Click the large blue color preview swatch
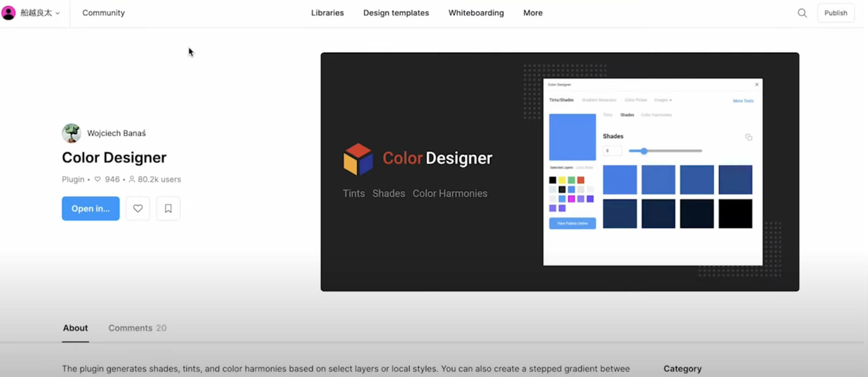 [572, 137]
